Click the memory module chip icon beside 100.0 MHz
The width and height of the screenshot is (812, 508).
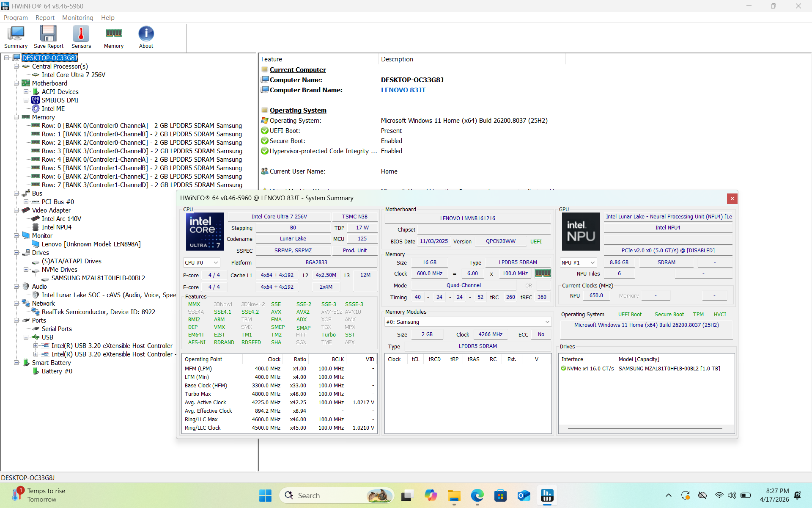(543, 273)
